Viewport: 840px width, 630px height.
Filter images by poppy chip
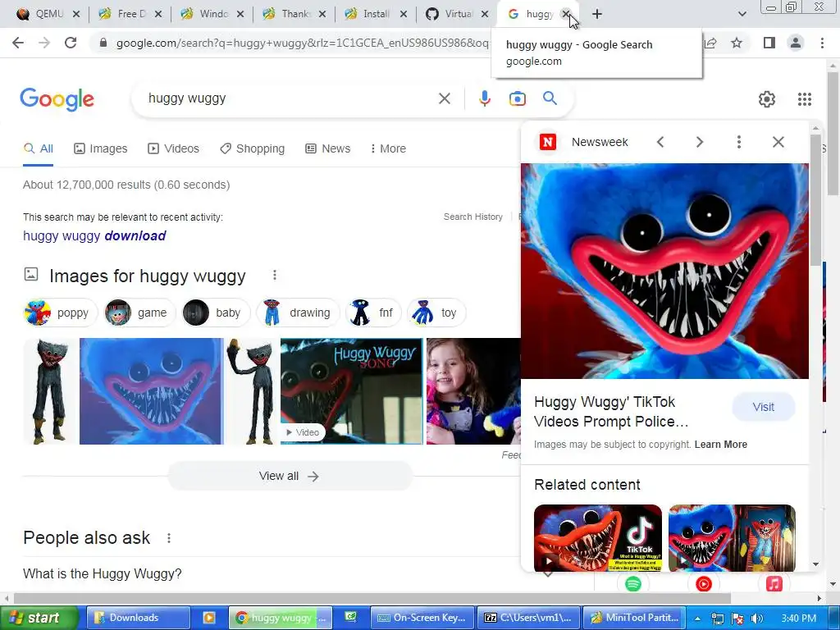pyautogui.click(x=60, y=313)
